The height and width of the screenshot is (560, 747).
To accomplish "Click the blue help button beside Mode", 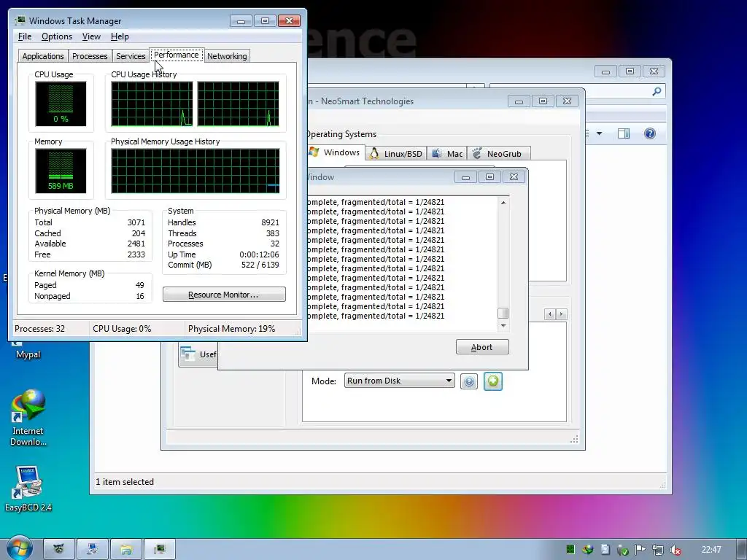I will click(x=469, y=381).
